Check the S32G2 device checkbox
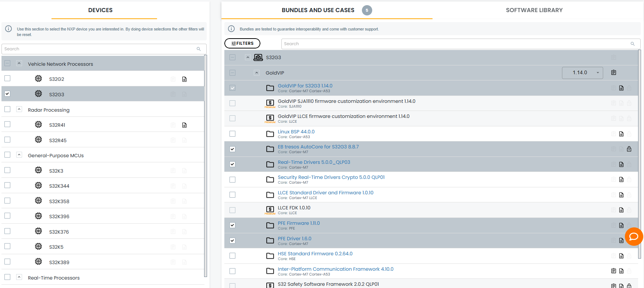 [7, 78]
